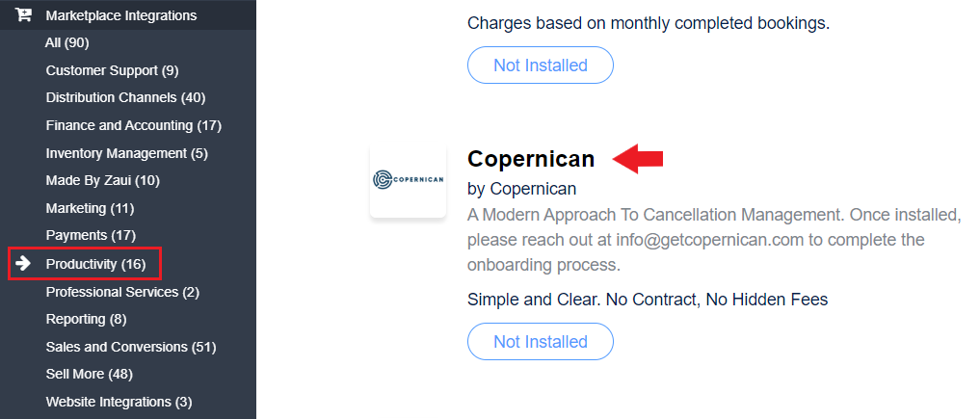Click the Copernican logo thumbnail
Screen dimensions: 980x419
point(409,180)
